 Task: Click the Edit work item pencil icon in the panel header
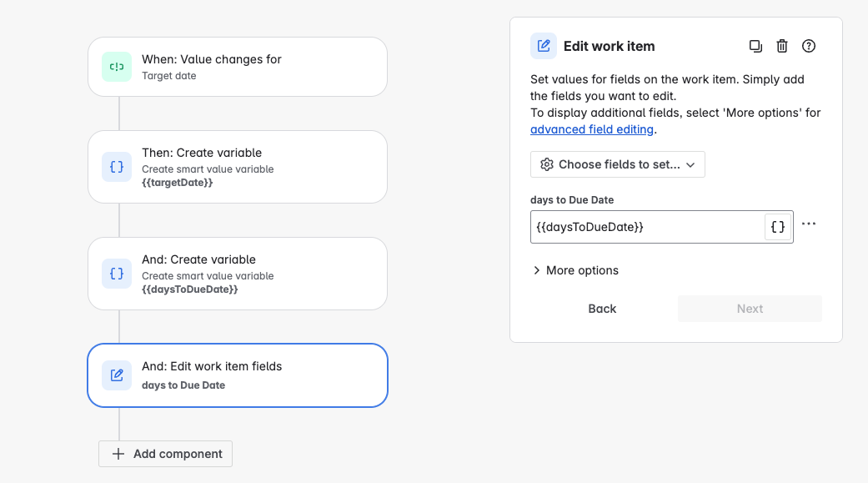point(544,46)
